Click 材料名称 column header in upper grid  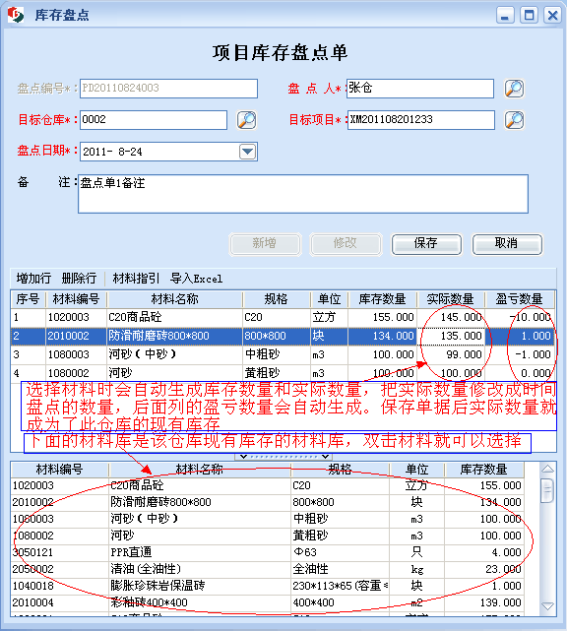175,299
